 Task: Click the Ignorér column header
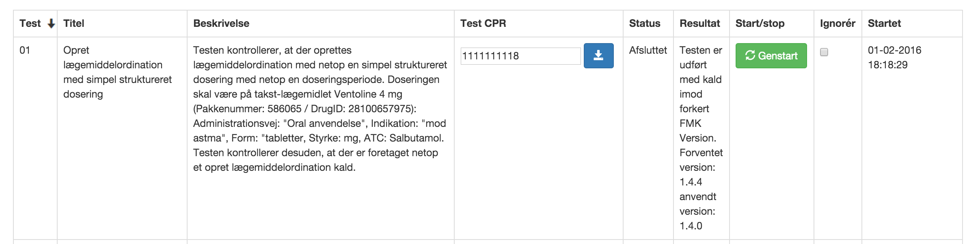point(838,24)
